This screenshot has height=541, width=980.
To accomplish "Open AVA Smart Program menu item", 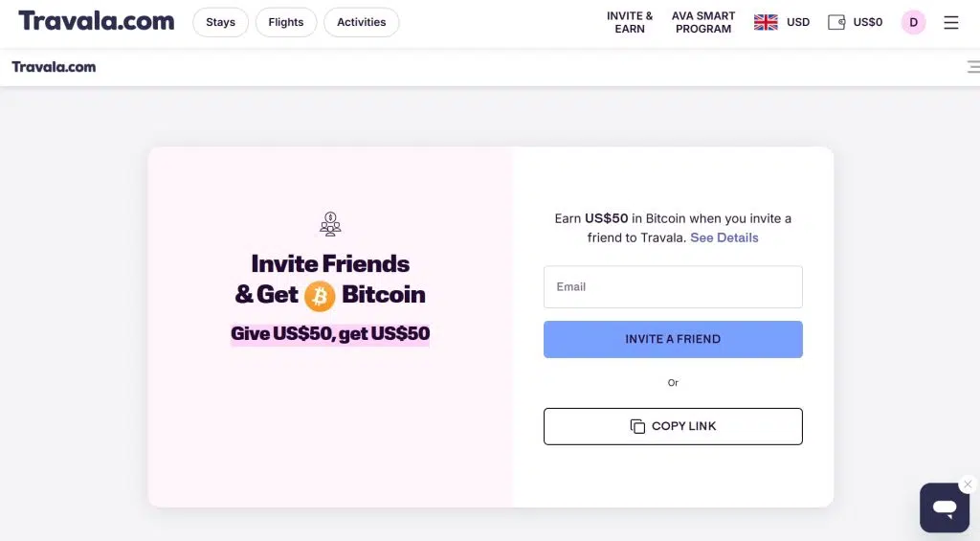I will click(703, 22).
